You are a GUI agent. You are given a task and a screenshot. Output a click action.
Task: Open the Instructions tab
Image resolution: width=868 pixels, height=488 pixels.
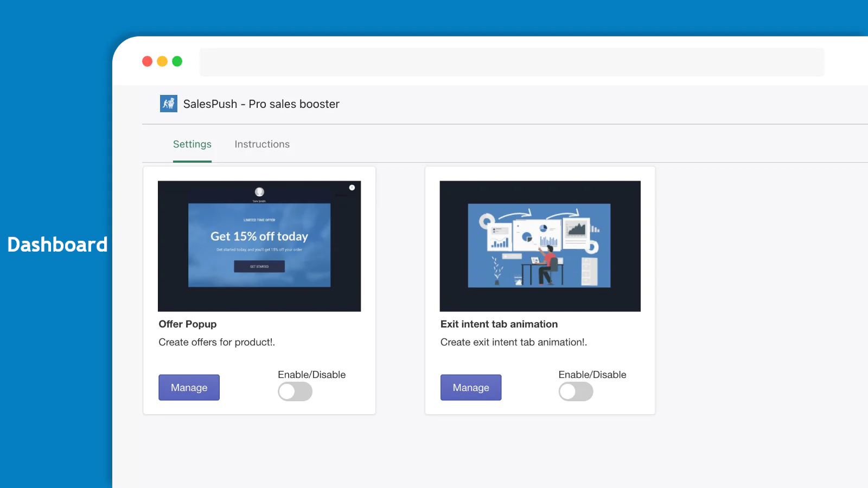(262, 144)
